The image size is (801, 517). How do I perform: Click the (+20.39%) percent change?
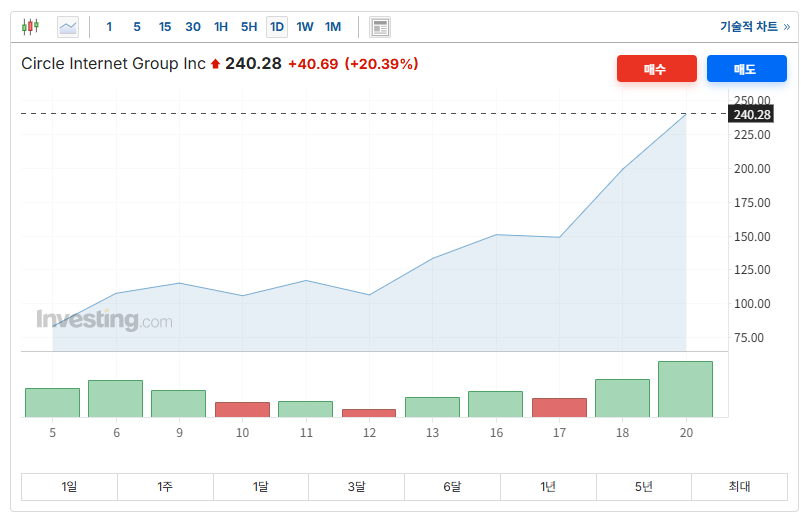coord(382,64)
